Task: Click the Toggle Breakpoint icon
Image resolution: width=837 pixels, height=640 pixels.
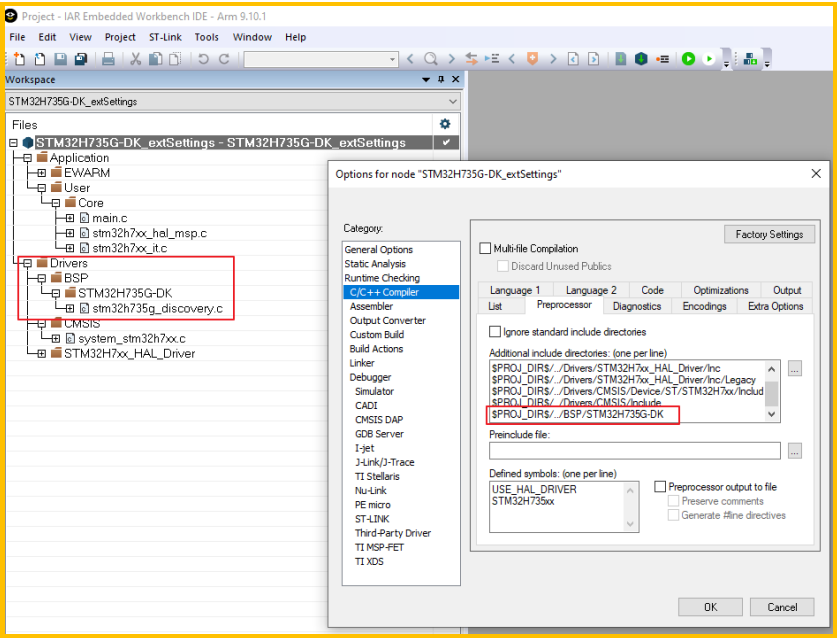Action: (x=662, y=59)
